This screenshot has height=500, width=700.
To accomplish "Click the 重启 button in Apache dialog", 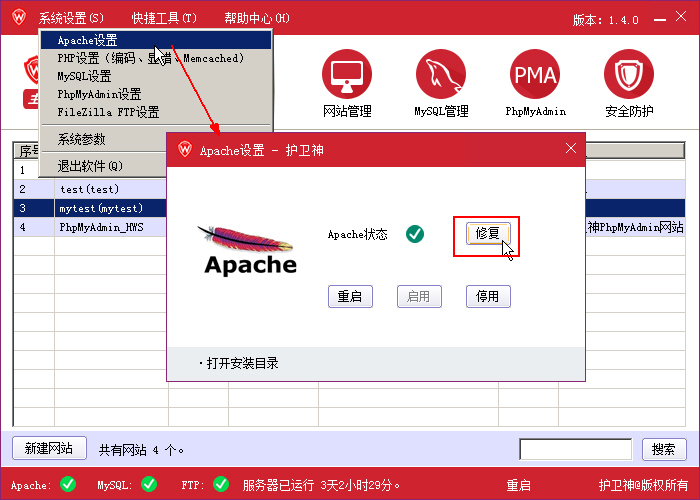I will click(x=350, y=296).
